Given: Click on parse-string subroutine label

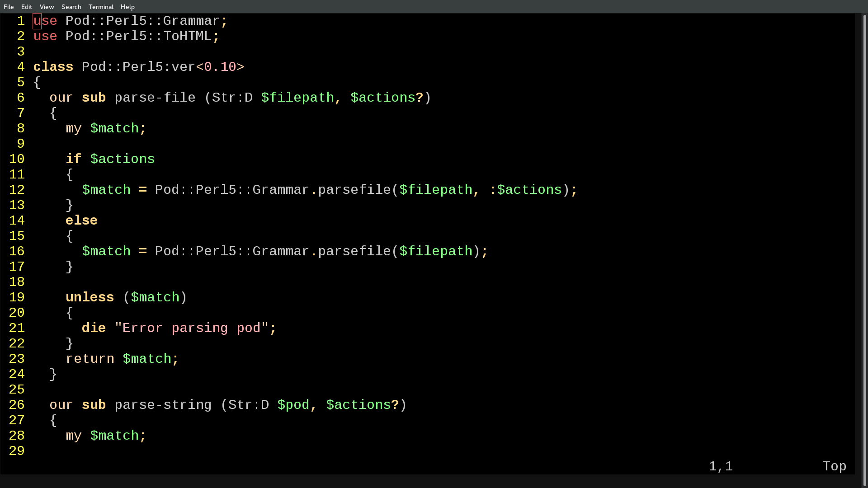Looking at the screenshot, I should [163, 404].
